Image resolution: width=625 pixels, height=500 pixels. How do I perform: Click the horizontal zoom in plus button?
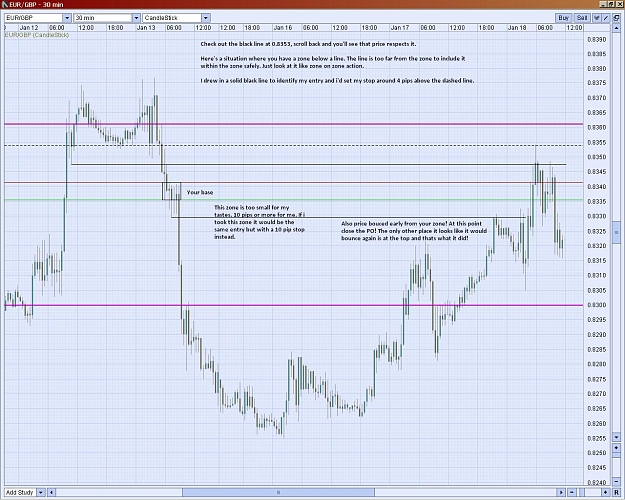605,492
